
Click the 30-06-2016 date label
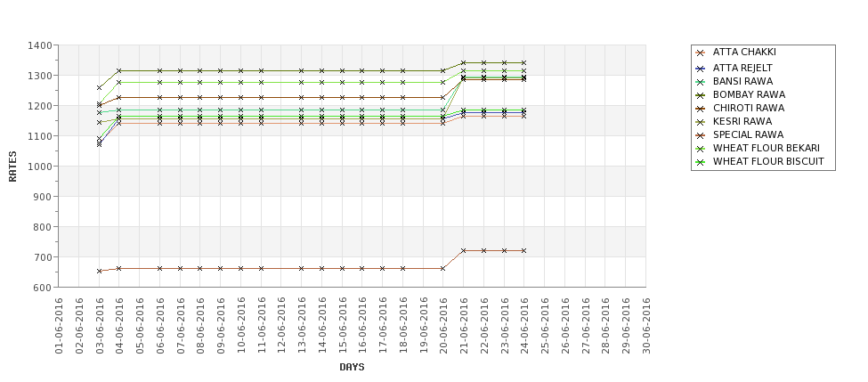point(646,326)
